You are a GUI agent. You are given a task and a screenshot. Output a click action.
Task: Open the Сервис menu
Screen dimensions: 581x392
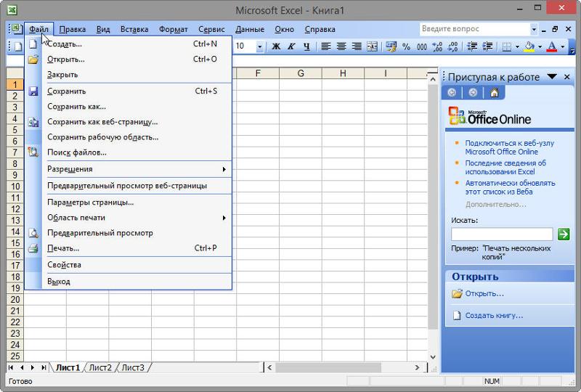coord(211,29)
